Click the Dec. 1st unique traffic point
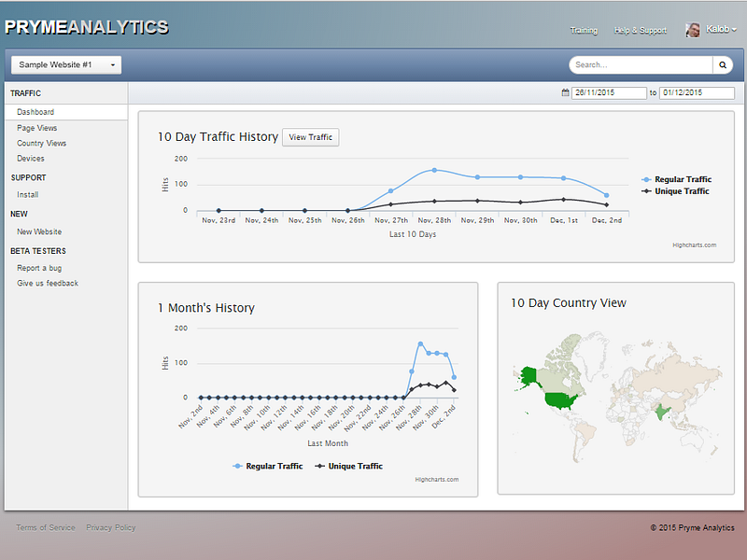The height and width of the screenshot is (560, 747). tap(564, 200)
